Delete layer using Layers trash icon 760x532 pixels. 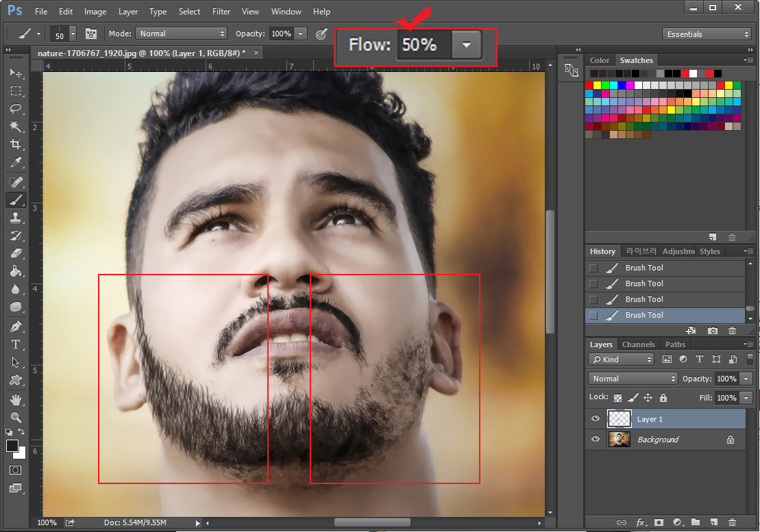coord(732,522)
